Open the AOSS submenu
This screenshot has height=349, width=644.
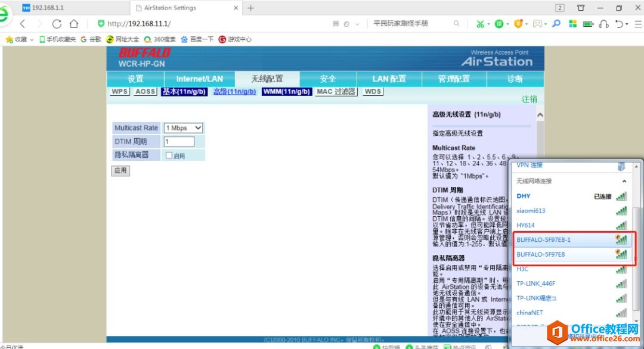tap(145, 92)
